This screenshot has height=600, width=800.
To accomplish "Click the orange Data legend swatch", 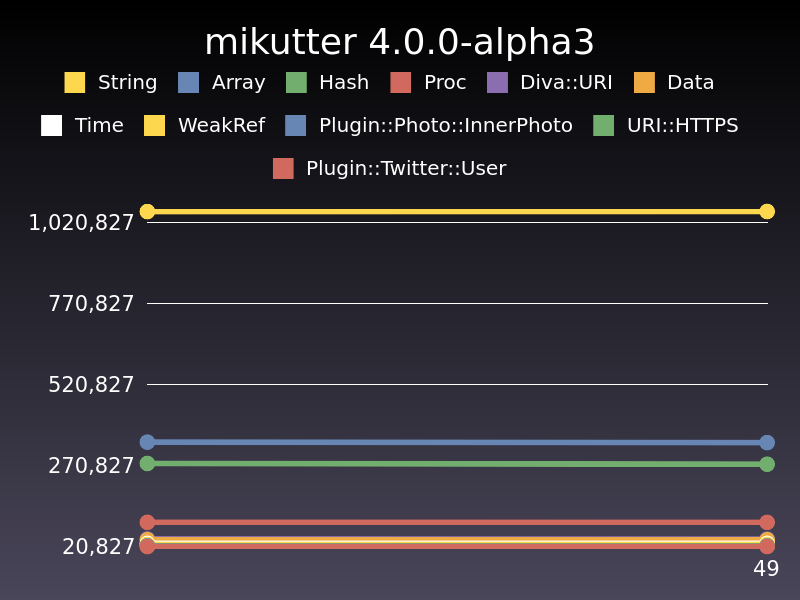I will 644,83.
